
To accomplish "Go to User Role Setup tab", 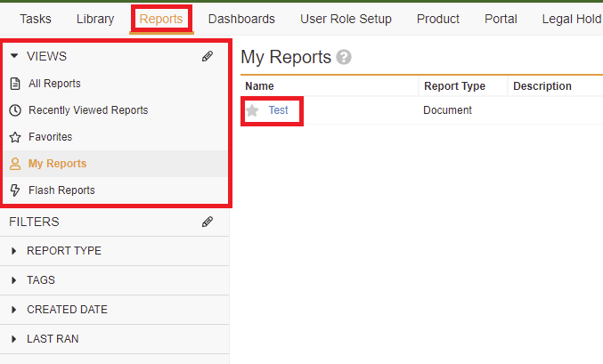I will tap(346, 19).
